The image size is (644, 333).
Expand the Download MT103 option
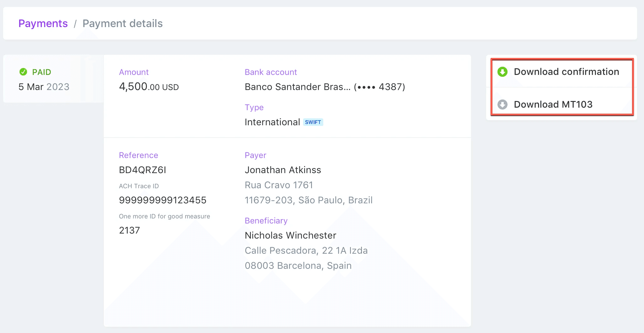(x=553, y=104)
